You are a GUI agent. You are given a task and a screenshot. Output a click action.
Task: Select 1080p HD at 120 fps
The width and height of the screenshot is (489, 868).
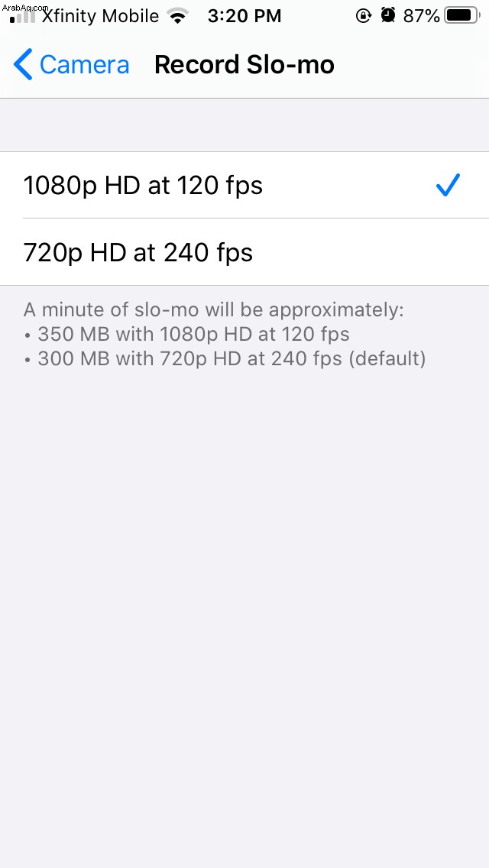[244, 185]
